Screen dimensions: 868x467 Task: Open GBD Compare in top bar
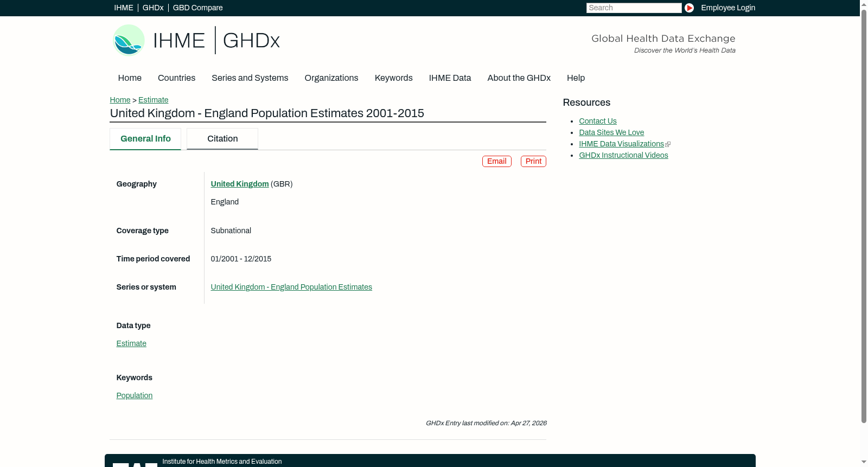[197, 8]
